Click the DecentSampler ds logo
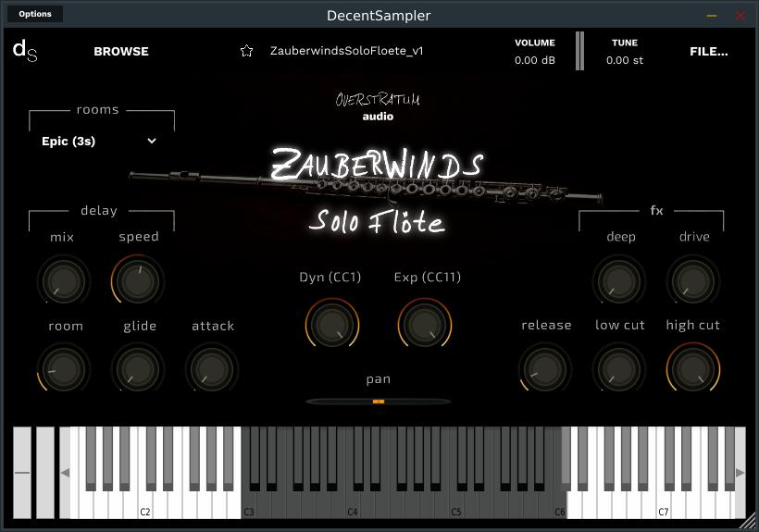Viewport: 759px width, 532px height. (x=25, y=51)
